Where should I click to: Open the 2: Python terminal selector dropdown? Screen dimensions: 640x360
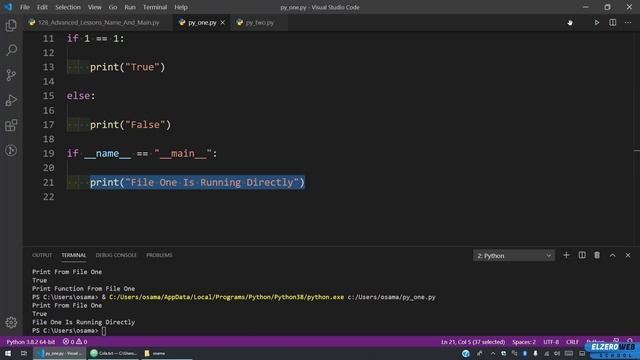click(514, 256)
